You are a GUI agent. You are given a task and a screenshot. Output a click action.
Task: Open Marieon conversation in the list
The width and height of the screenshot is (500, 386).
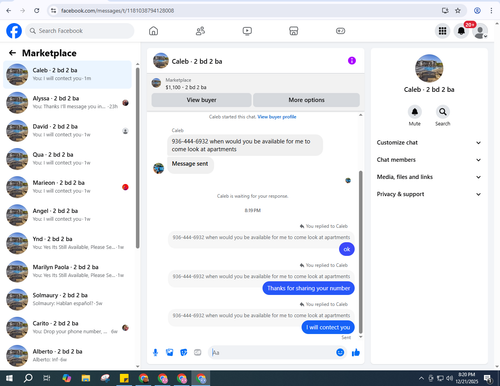coord(67,187)
